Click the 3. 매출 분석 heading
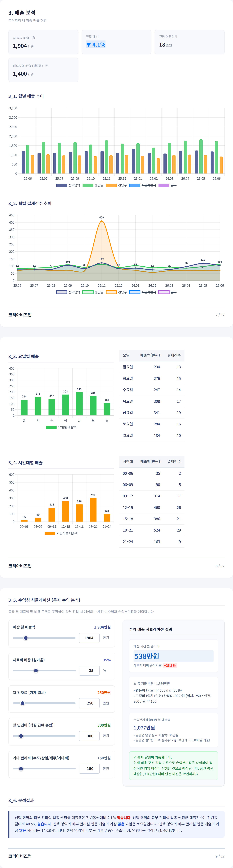233x868 pixels. (x=22, y=13)
